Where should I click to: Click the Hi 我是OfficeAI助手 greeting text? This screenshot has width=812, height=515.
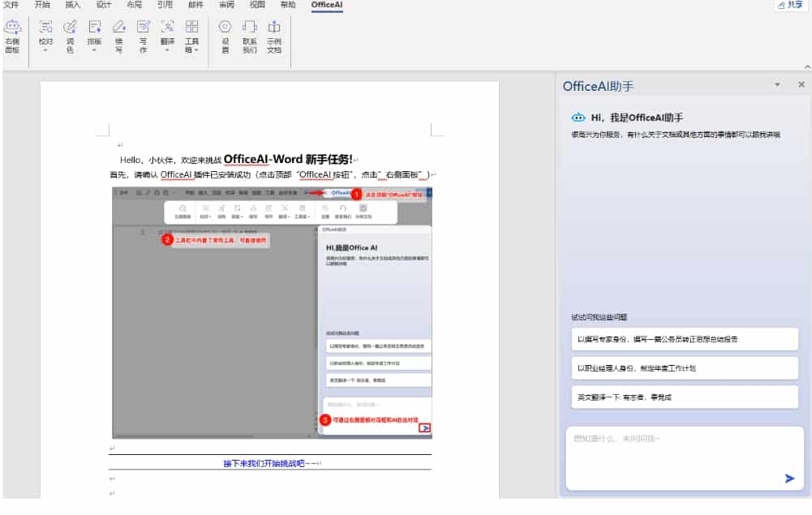(637, 118)
